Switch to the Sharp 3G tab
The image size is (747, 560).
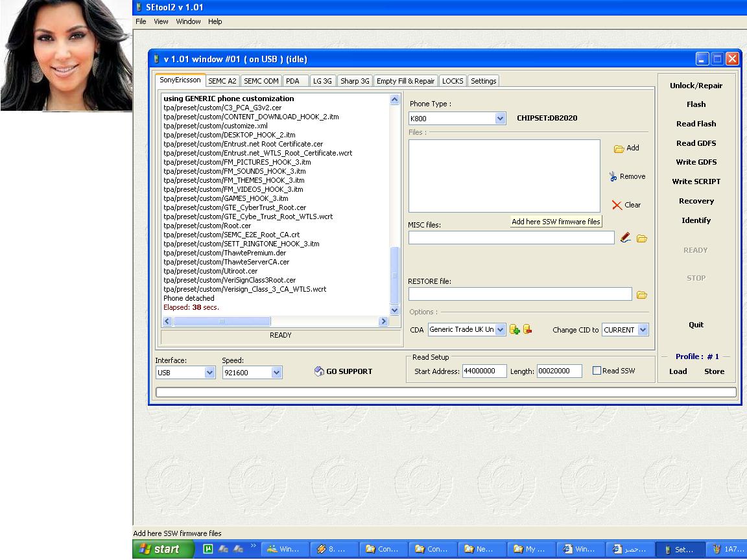point(355,81)
